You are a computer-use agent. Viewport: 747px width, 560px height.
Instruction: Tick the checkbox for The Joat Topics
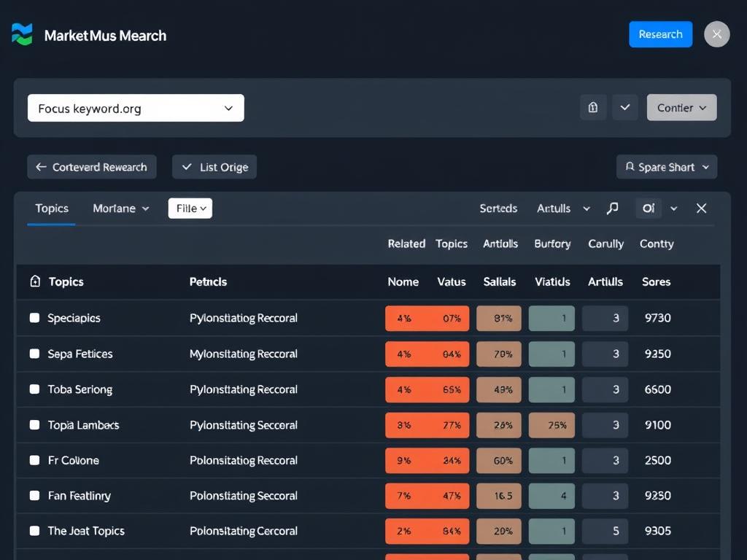34,531
